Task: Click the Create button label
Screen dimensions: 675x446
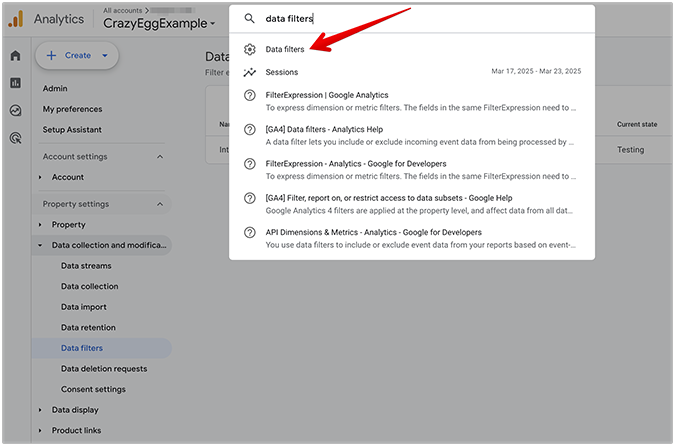Action: 78,56
